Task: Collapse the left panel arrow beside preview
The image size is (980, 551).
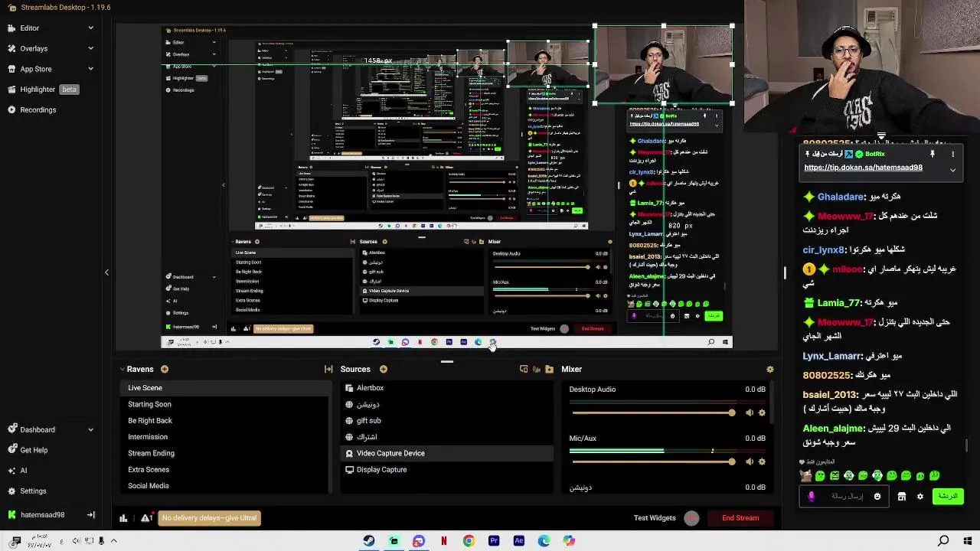Action: point(107,272)
